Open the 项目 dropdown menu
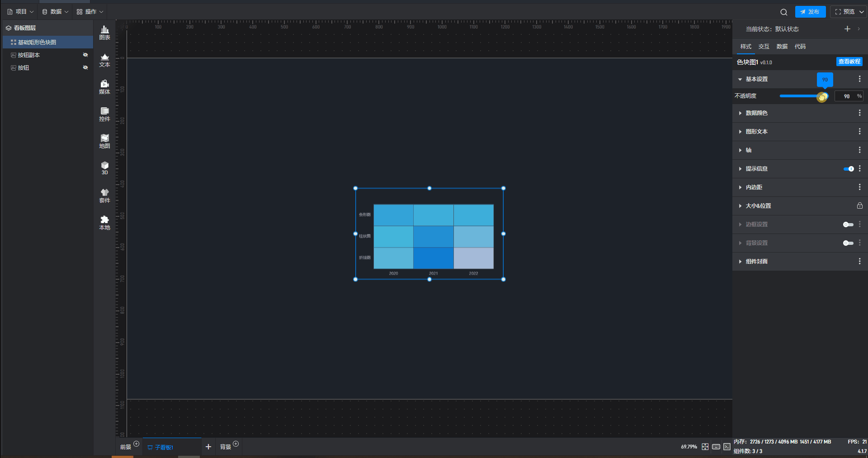 [21, 12]
